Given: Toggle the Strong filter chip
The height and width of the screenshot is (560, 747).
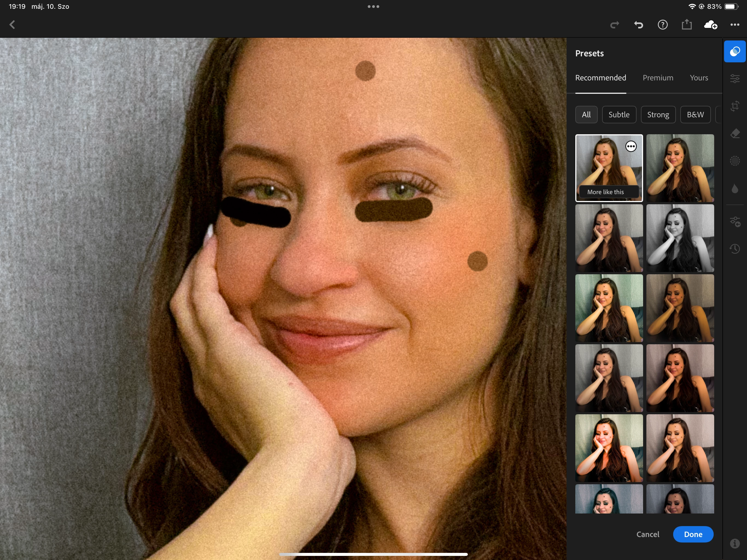Looking at the screenshot, I should click(x=658, y=115).
